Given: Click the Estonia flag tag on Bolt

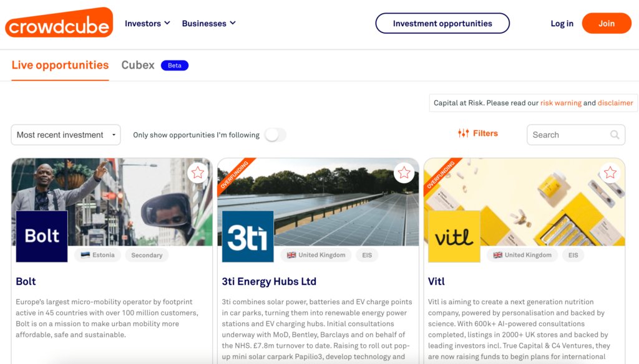Looking at the screenshot, I should pos(97,255).
